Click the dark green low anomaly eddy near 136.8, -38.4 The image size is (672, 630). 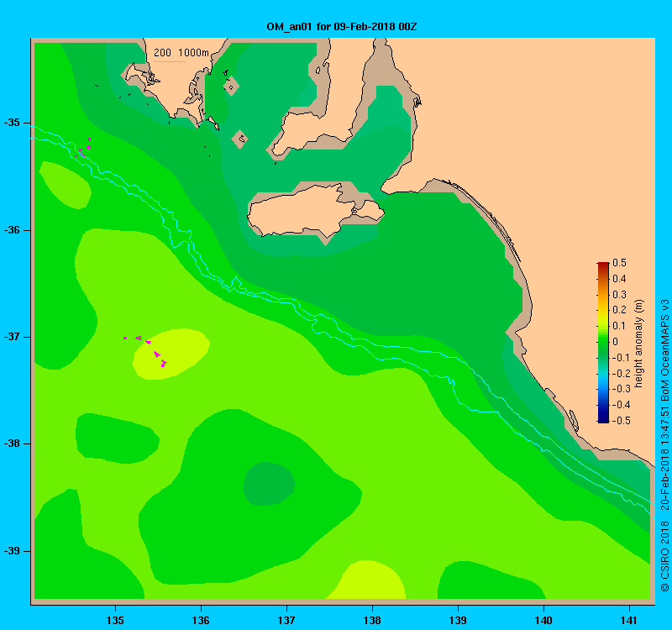pyautogui.click(x=269, y=484)
